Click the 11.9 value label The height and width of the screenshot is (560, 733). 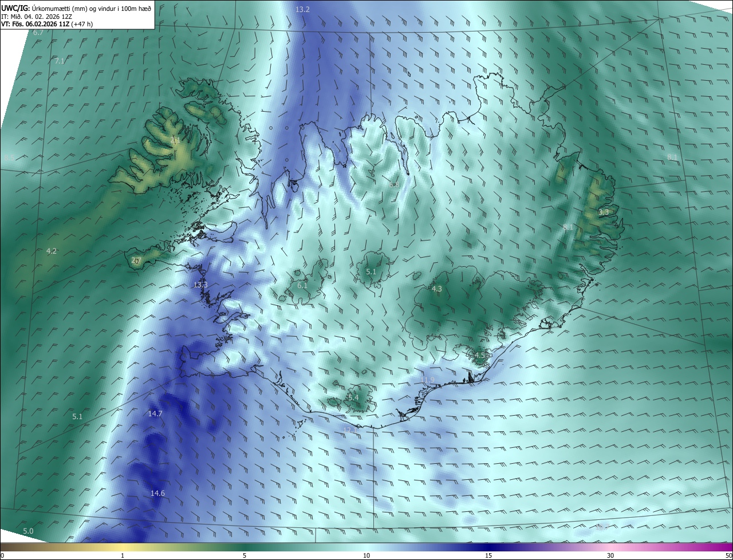point(428,380)
